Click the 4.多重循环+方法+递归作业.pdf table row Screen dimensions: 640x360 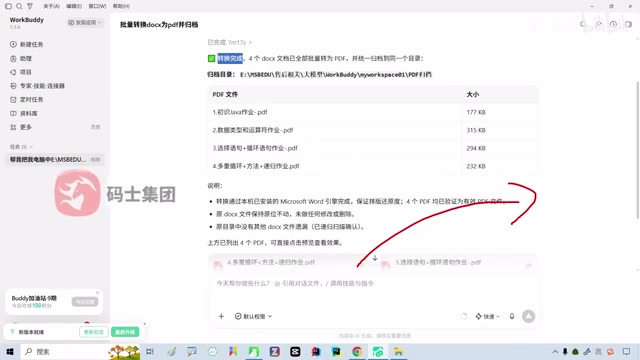[x=372, y=166]
